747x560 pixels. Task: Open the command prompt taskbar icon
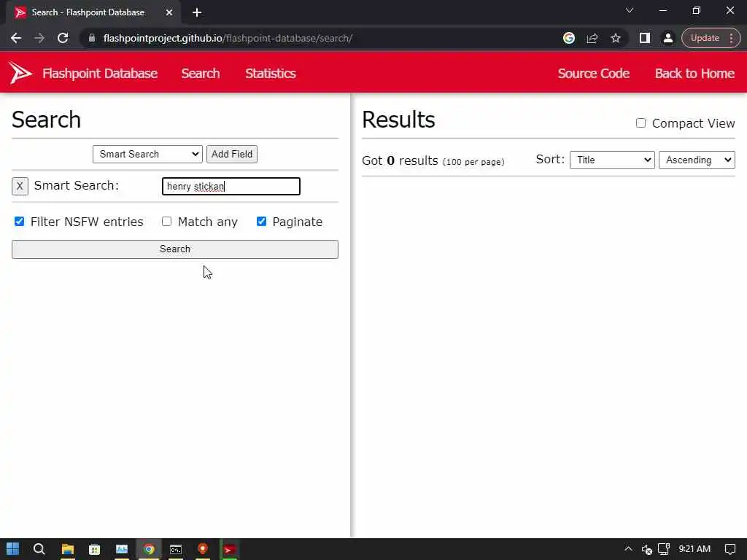[176, 549]
